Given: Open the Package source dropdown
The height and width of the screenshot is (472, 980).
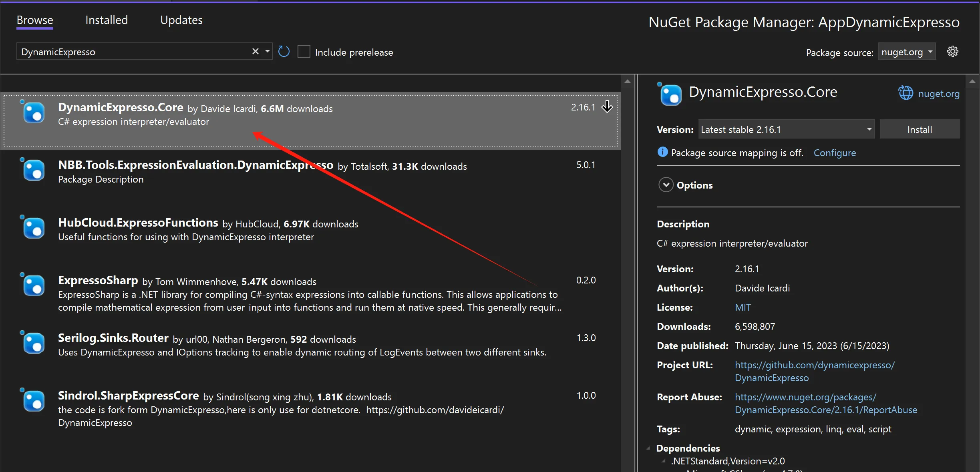Looking at the screenshot, I should pyautogui.click(x=907, y=52).
